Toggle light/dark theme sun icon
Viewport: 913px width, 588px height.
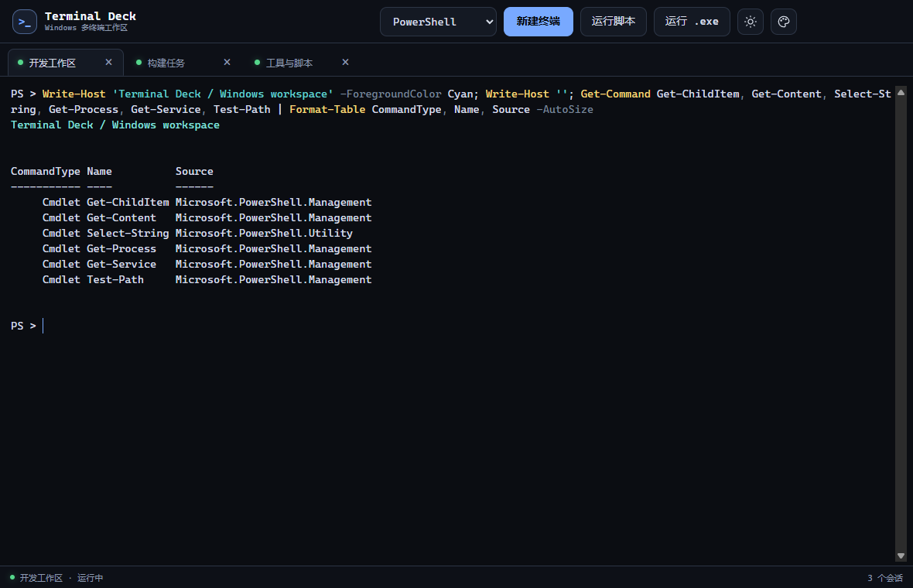750,22
